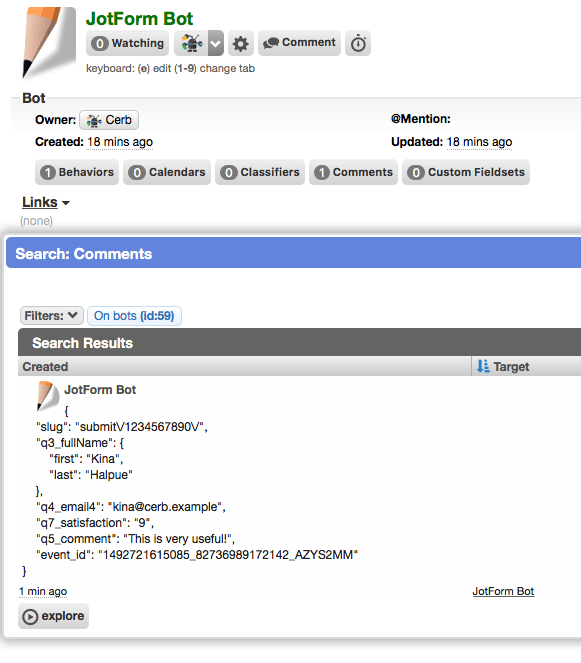Select the Classifiers tab

[x=260, y=172]
